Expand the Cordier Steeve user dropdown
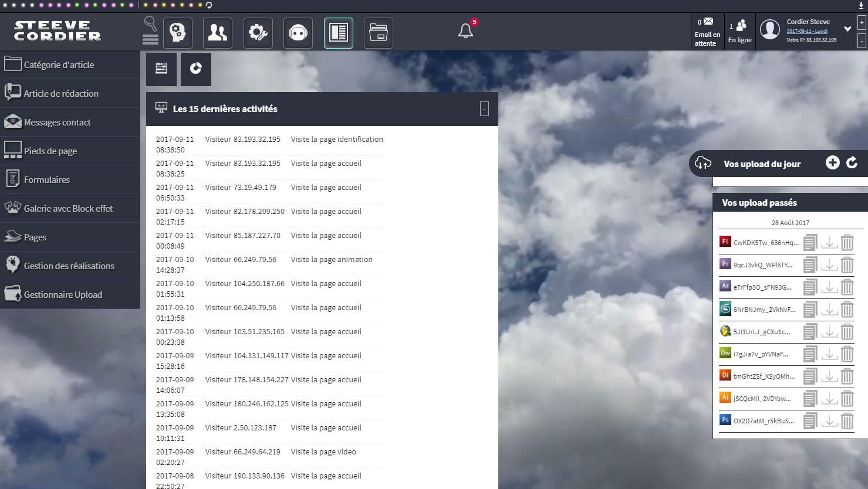 [847, 29]
